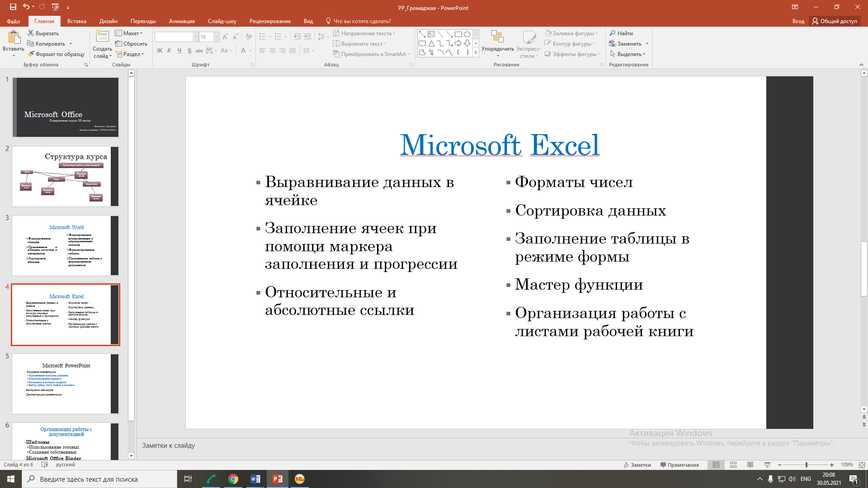Toggle left text alignment

pyautogui.click(x=263, y=51)
